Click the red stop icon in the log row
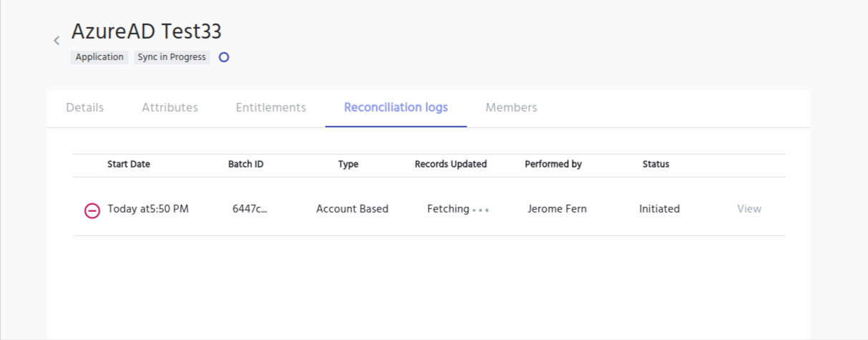The width and height of the screenshot is (868, 340). click(92, 210)
